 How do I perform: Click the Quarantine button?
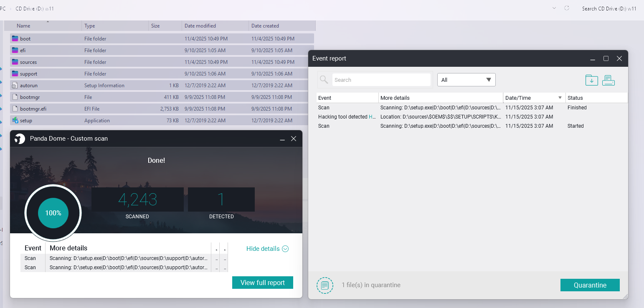[x=590, y=285]
